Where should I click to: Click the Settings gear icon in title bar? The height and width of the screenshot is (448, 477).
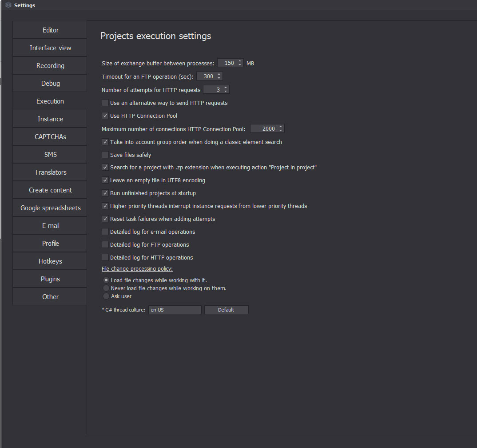click(x=8, y=5)
